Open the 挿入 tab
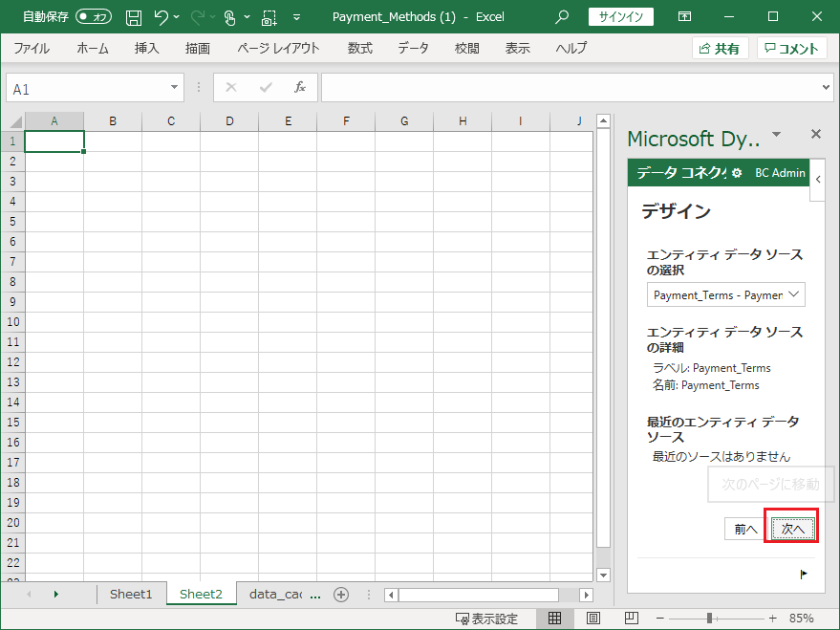The height and width of the screenshot is (630, 840). [147, 48]
